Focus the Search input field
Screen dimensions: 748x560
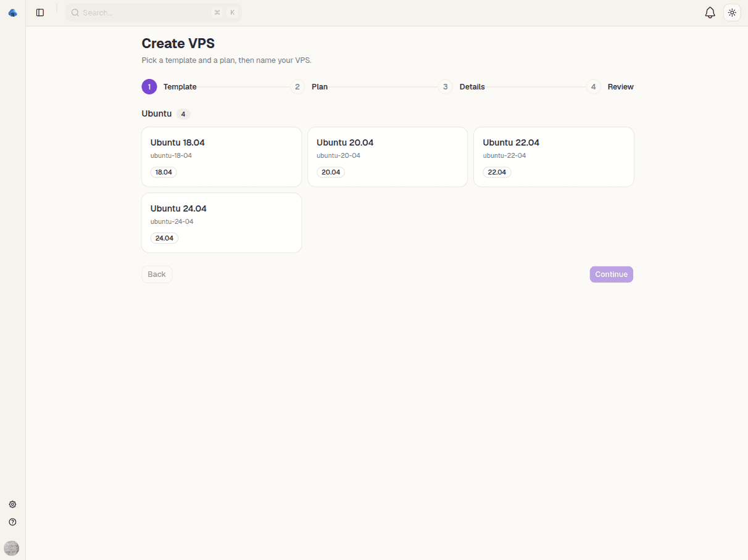coord(154,12)
